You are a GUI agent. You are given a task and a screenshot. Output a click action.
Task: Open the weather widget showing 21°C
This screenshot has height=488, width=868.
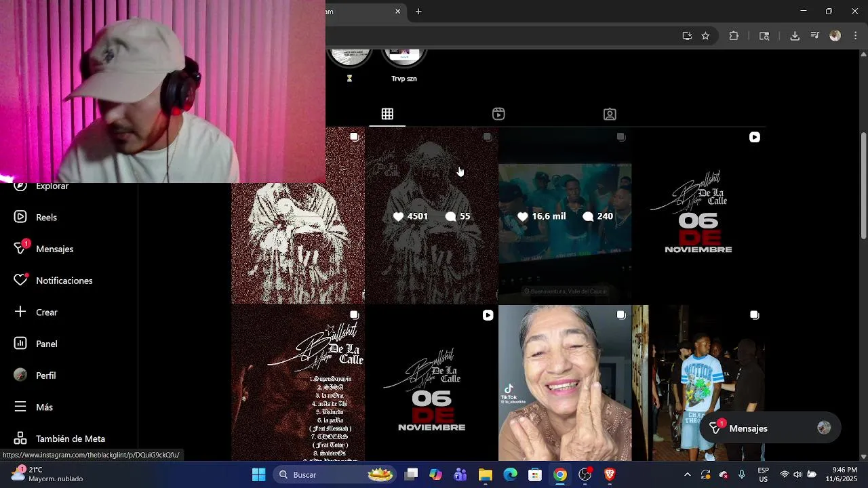tap(46, 474)
